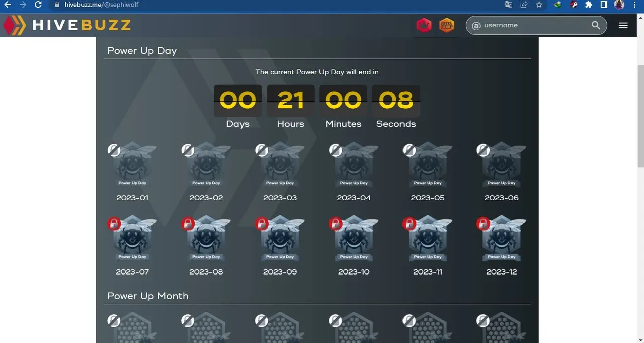Select the 2023-06 Power Up Day badge
Viewport: 644px width, 343px height.
(x=502, y=165)
